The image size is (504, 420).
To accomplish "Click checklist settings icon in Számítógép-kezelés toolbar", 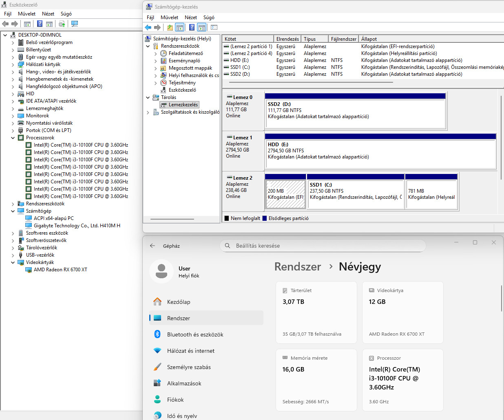I will tap(214, 27).
